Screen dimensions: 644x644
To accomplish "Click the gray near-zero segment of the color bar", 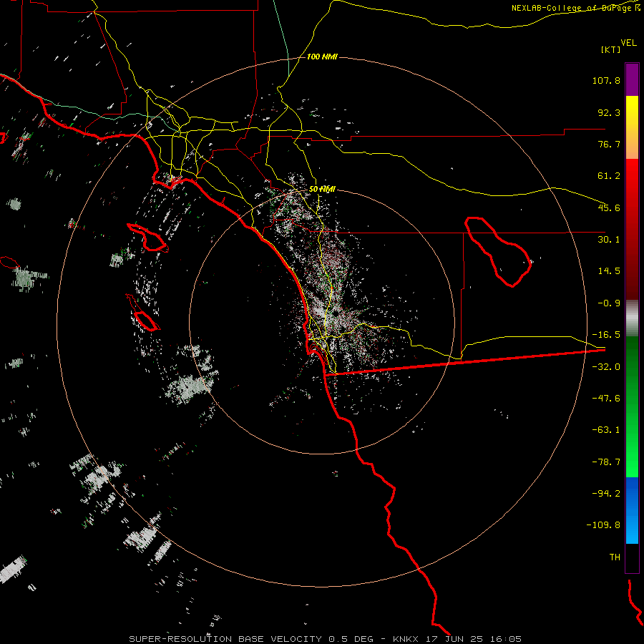I will pyautogui.click(x=632, y=318).
